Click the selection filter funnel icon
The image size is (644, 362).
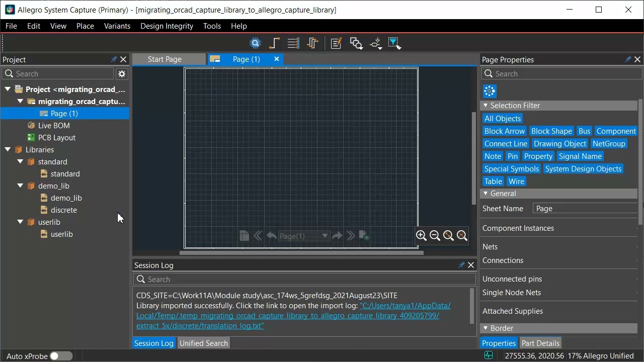394,44
